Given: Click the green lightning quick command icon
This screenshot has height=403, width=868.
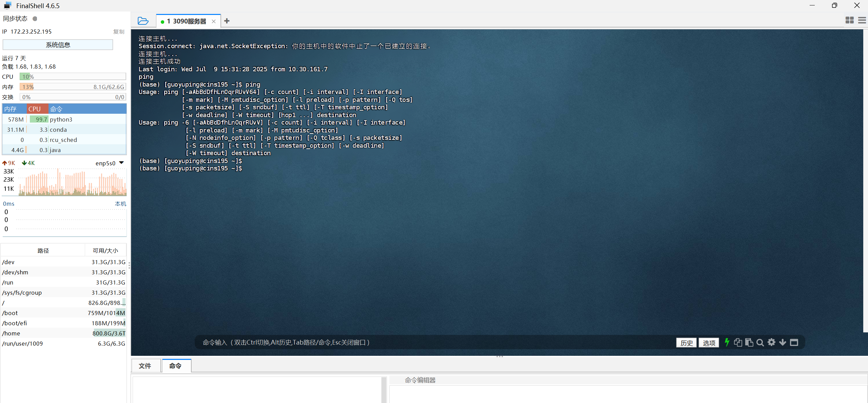Looking at the screenshot, I should 727,342.
